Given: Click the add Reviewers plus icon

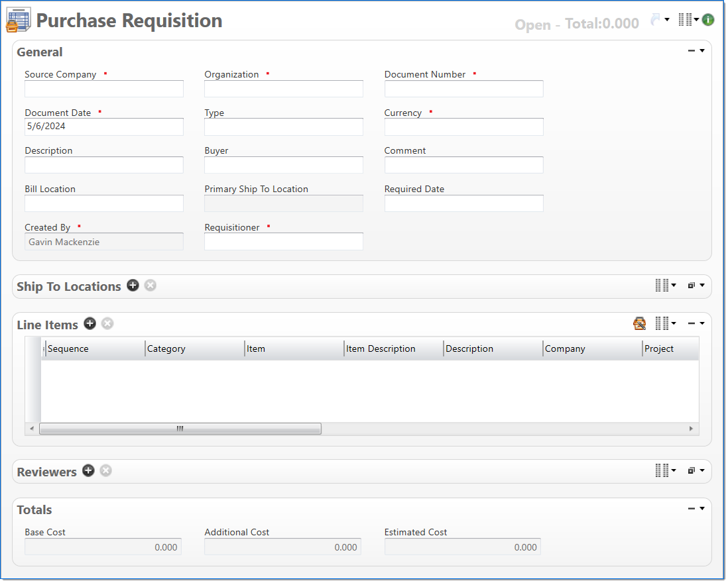Looking at the screenshot, I should (x=88, y=470).
